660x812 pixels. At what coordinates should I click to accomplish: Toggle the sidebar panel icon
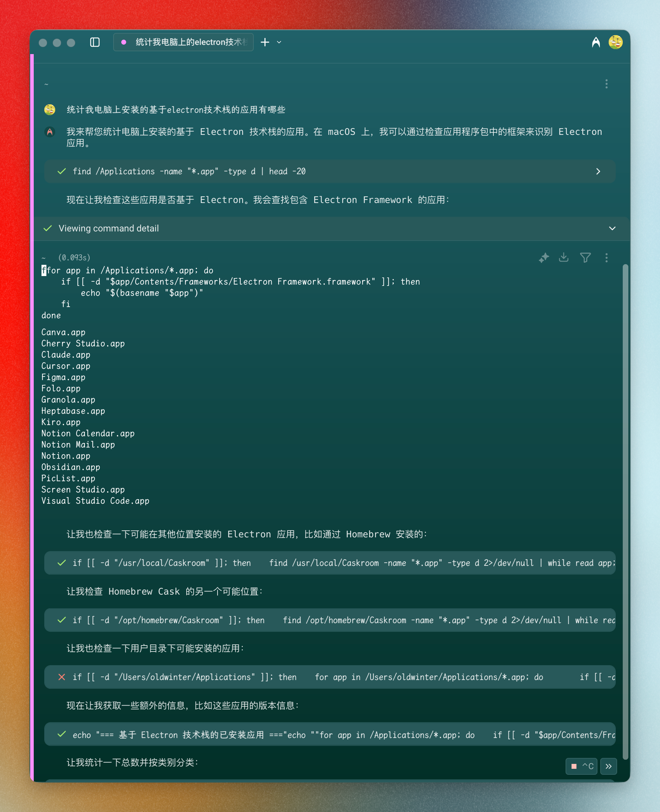pos(95,42)
